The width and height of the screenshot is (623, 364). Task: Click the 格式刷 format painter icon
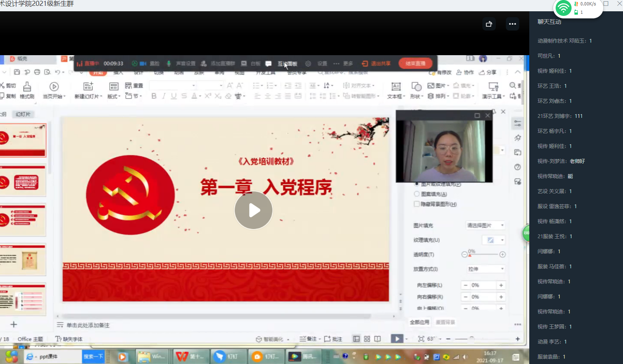(x=27, y=90)
